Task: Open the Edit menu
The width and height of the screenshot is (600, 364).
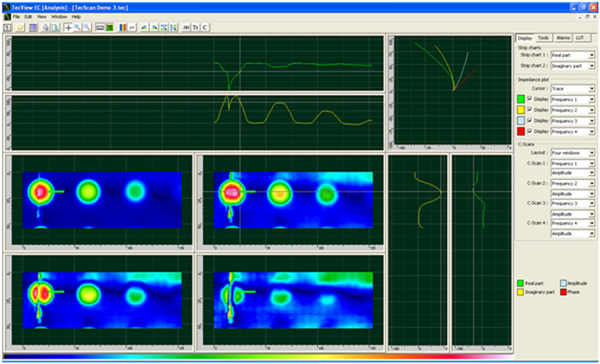Action: coord(28,17)
